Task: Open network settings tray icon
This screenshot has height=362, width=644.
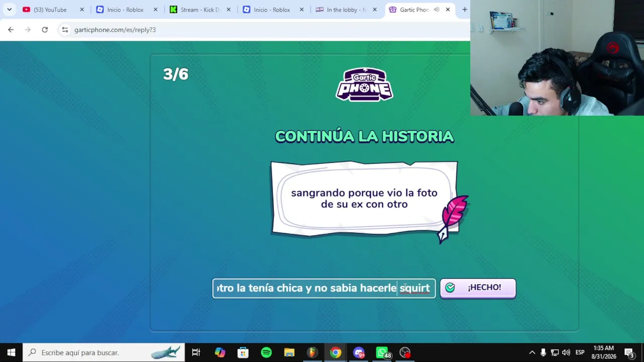Action: coord(555,352)
